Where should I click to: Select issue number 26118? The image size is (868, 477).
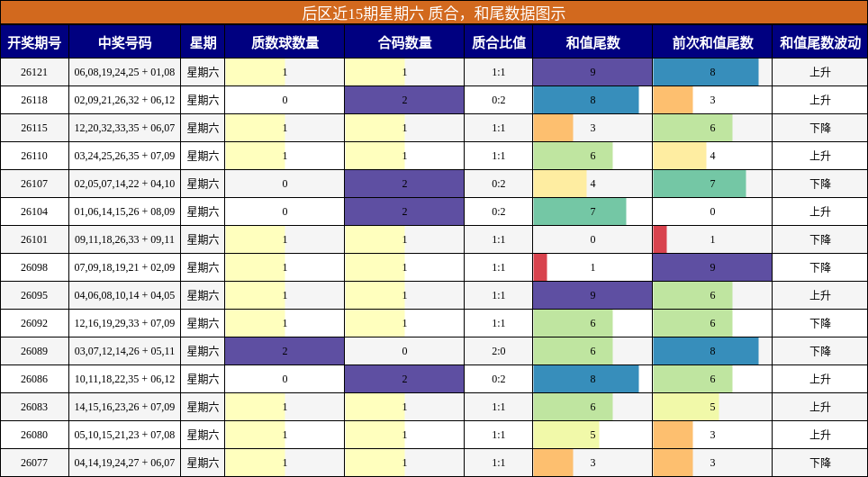[34, 100]
